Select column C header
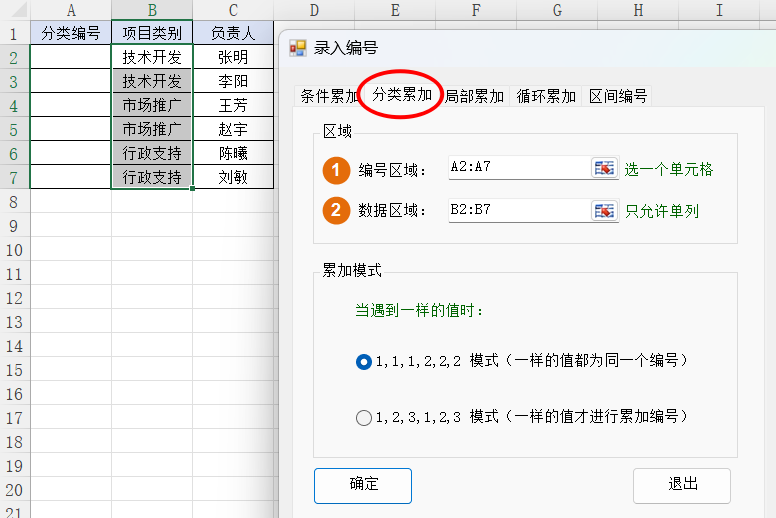The height and width of the screenshot is (518, 776). [x=233, y=10]
